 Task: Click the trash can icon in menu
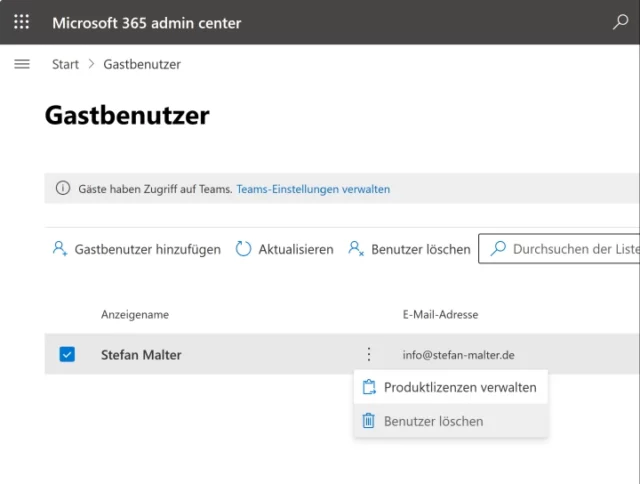pyautogui.click(x=369, y=421)
